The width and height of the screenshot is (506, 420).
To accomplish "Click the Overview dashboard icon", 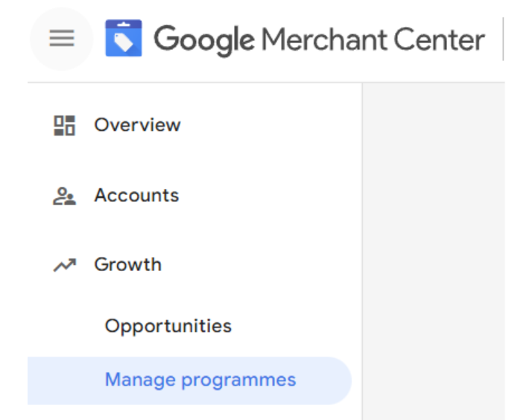I will (65, 125).
